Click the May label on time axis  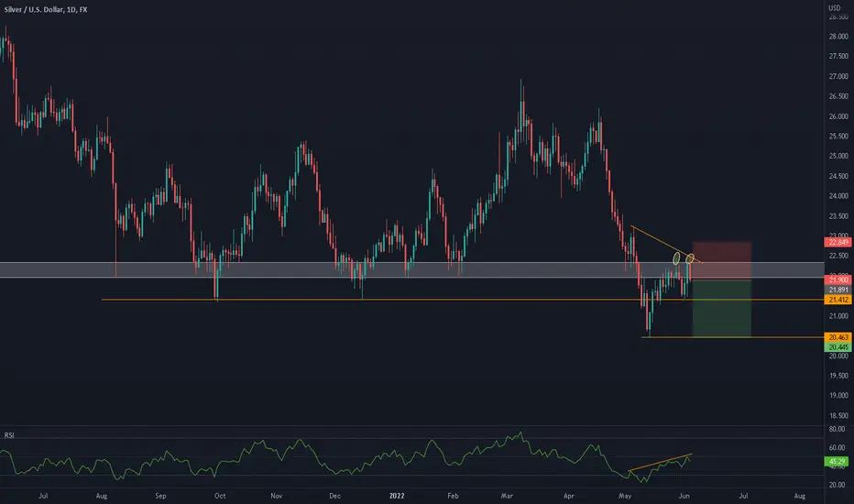pyautogui.click(x=625, y=496)
